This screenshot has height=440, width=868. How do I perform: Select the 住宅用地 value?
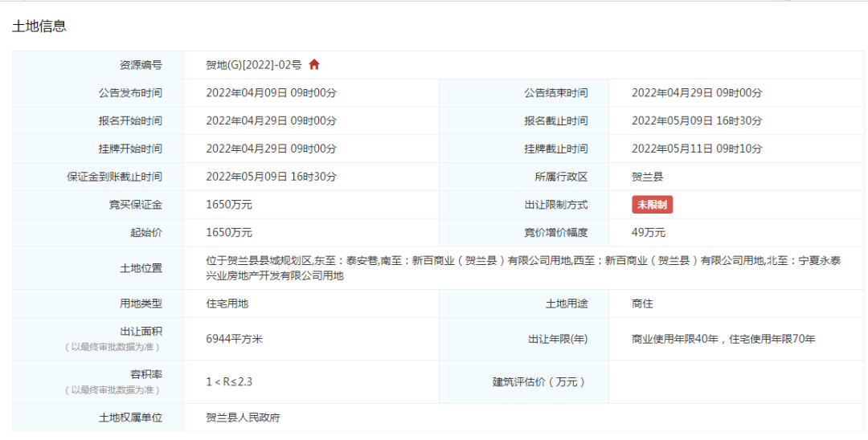[227, 304]
